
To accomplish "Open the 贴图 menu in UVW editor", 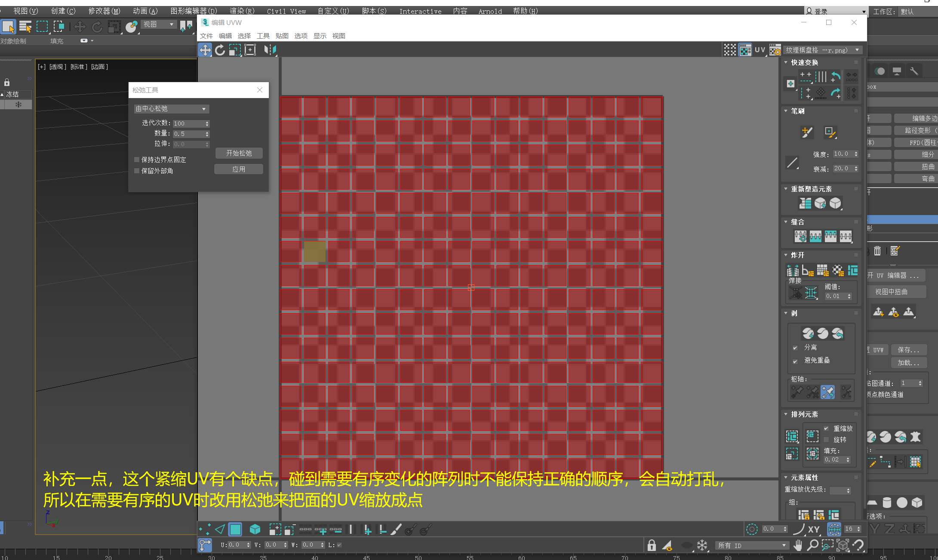I will [282, 36].
